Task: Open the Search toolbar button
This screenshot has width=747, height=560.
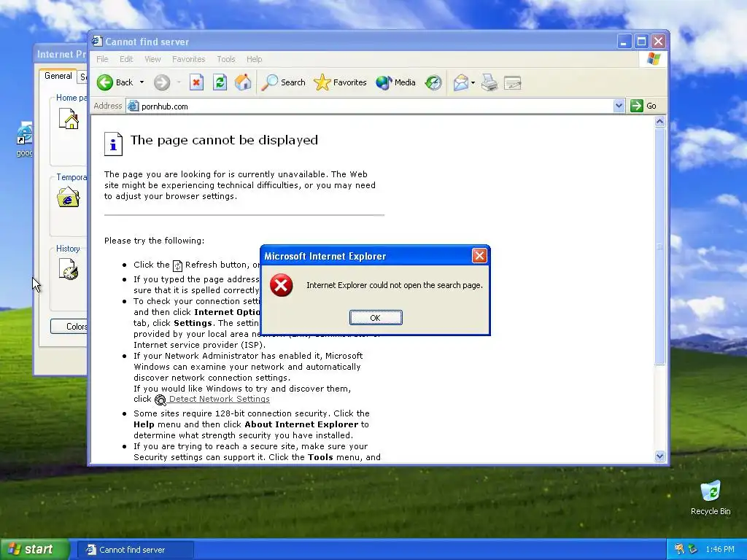Action: point(284,82)
